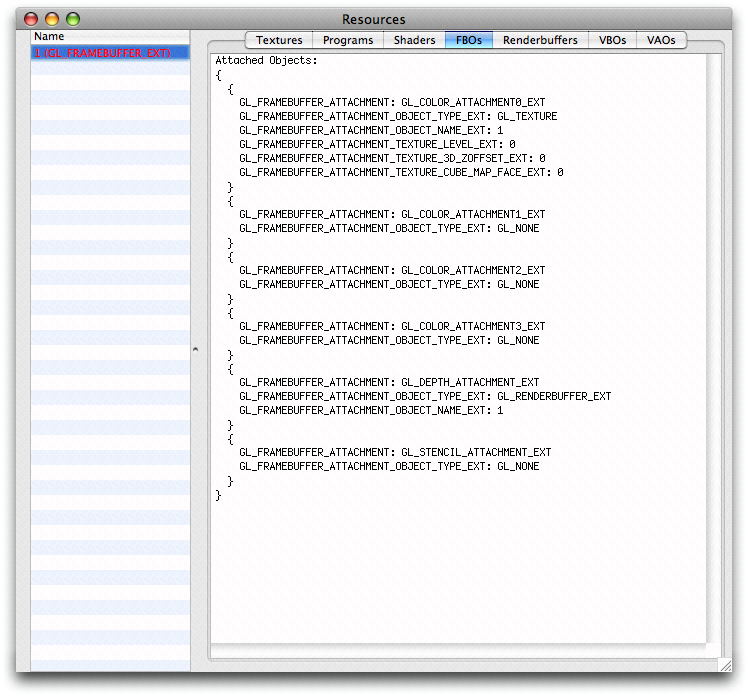Zoom the window using the green button

pos(73,19)
